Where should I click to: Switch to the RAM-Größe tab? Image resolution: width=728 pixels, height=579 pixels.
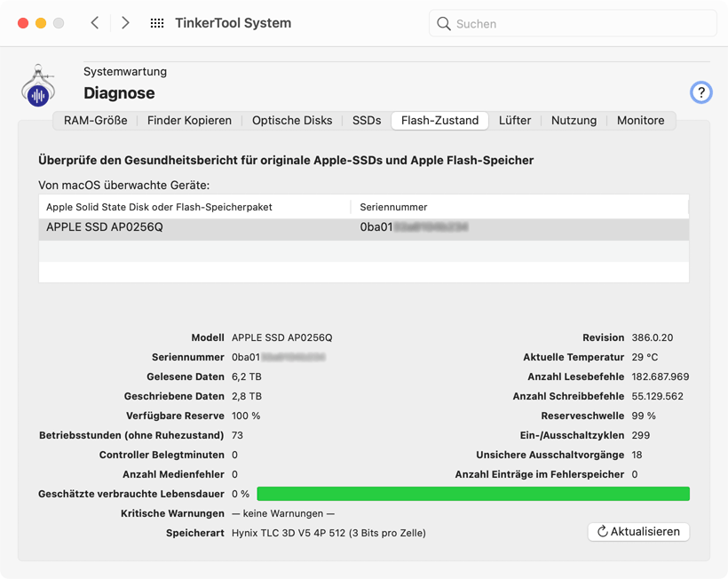(x=96, y=120)
